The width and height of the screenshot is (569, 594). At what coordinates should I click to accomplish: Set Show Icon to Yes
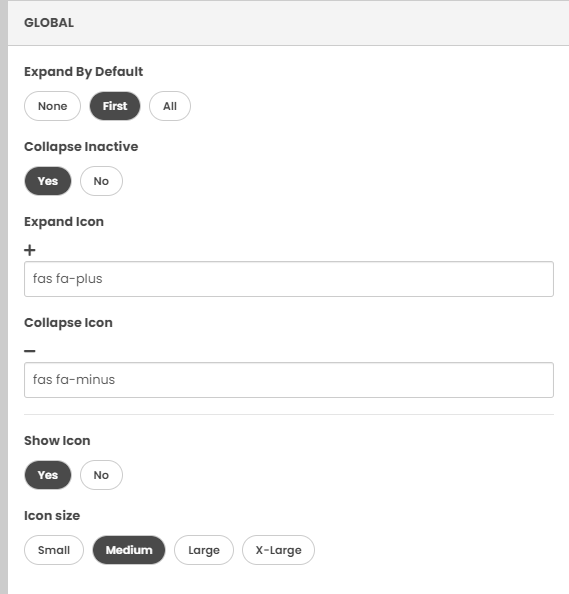[48, 475]
